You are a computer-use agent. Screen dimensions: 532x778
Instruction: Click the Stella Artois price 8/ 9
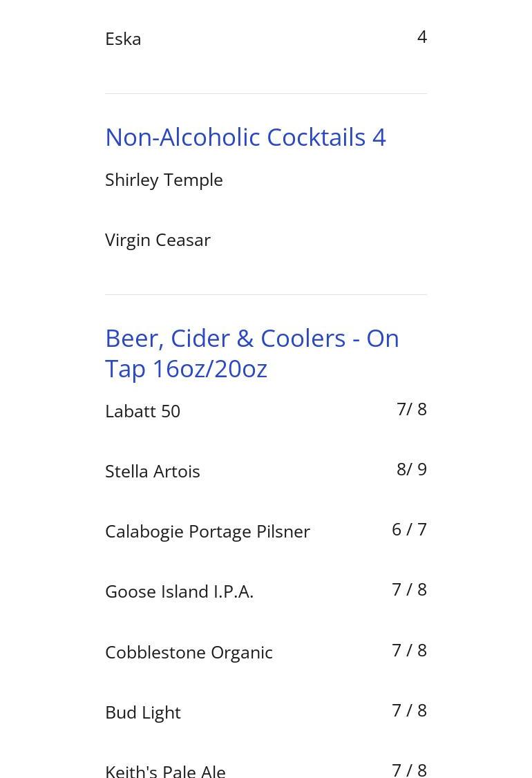click(411, 469)
